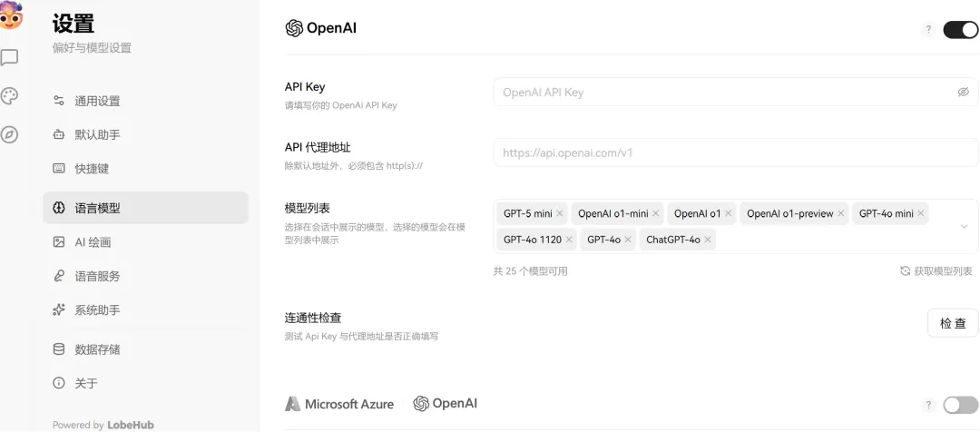Click the '共 25 个模型可用' text
This screenshot has height=432, width=980.
530,271
